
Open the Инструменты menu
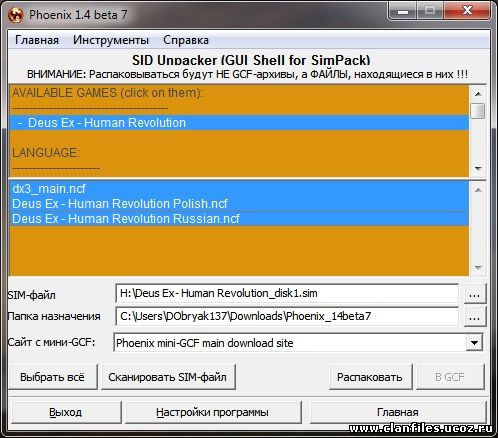(x=111, y=40)
